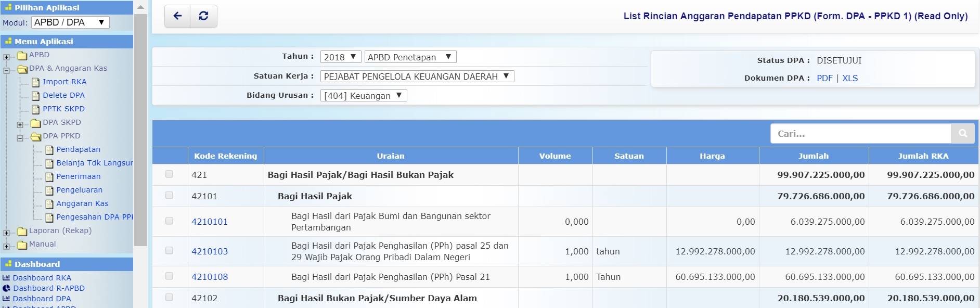The height and width of the screenshot is (308, 980).
Task: Open the Satuan Kerja dropdown
Action: tap(417, 76)
